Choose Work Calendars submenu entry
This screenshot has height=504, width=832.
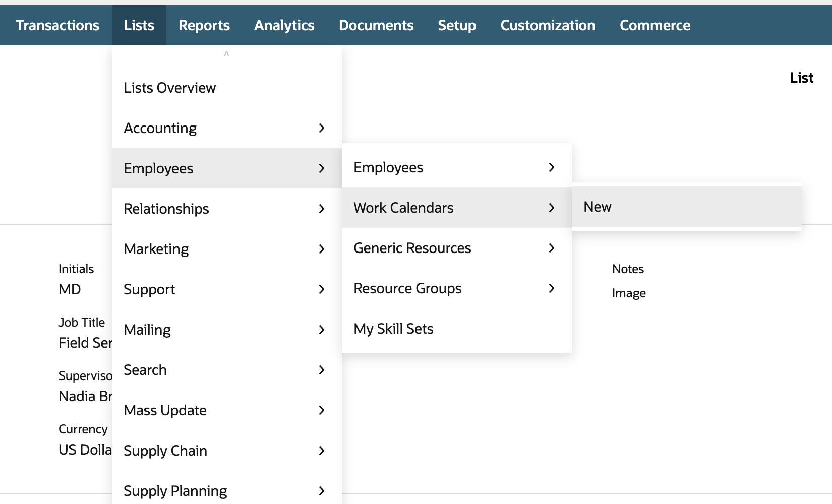(457, 208)
